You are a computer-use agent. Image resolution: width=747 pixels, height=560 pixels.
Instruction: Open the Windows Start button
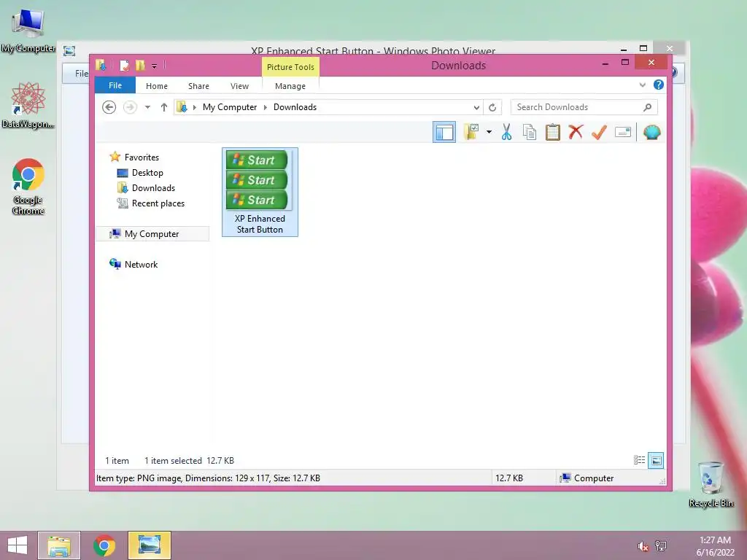pos(18,545)
